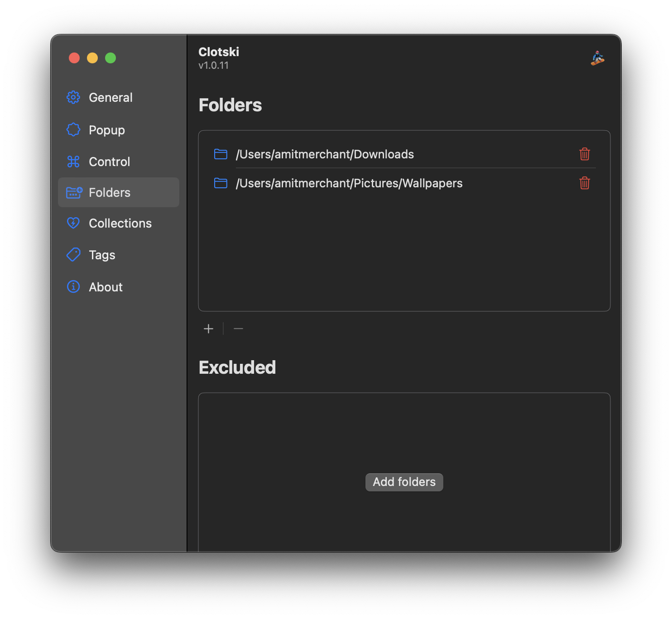
Task: Remove the Wallpapers folder using trash icon
Action: click(x=585, y=183)
